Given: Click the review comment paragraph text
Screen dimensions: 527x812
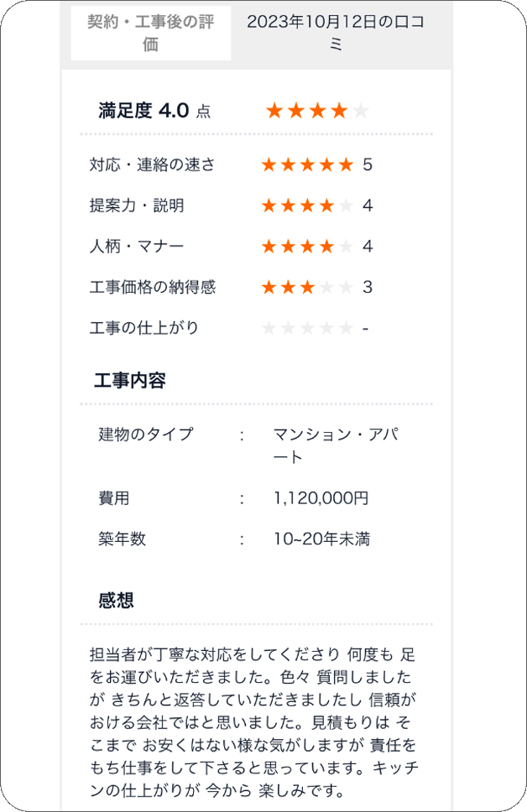Looking at the screenshot, I should [x=253, y=723].
